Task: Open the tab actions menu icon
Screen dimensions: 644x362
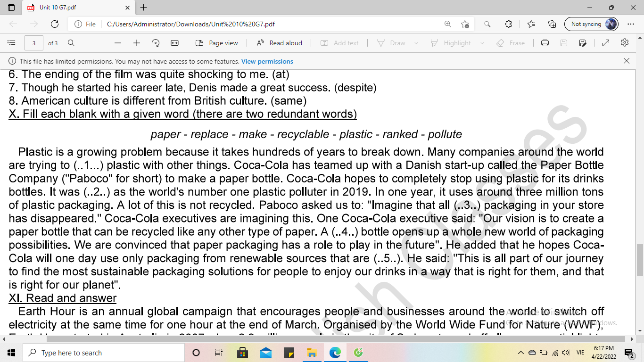Action: tap(11, 8)
